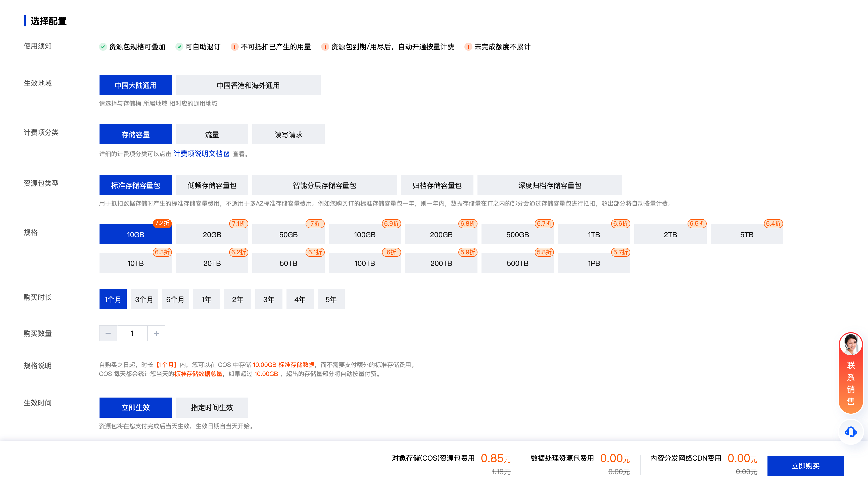Select 指定时间生效 effective time option
868x485 pixels.
coord(212,408)
